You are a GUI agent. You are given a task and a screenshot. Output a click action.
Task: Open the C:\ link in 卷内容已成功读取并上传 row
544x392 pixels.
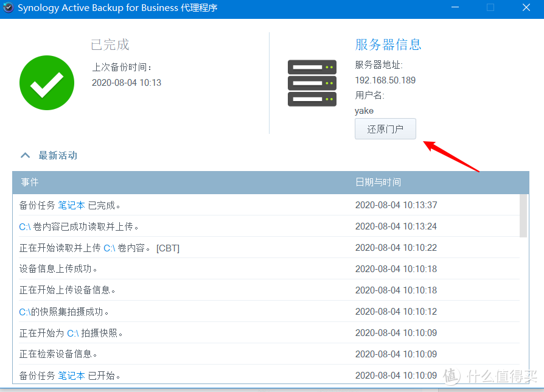[24, 227]
